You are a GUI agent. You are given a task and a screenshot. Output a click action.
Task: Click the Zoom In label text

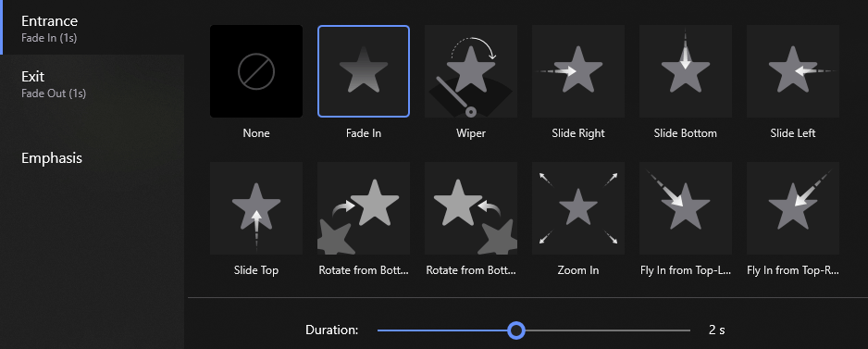coord(578,270)
